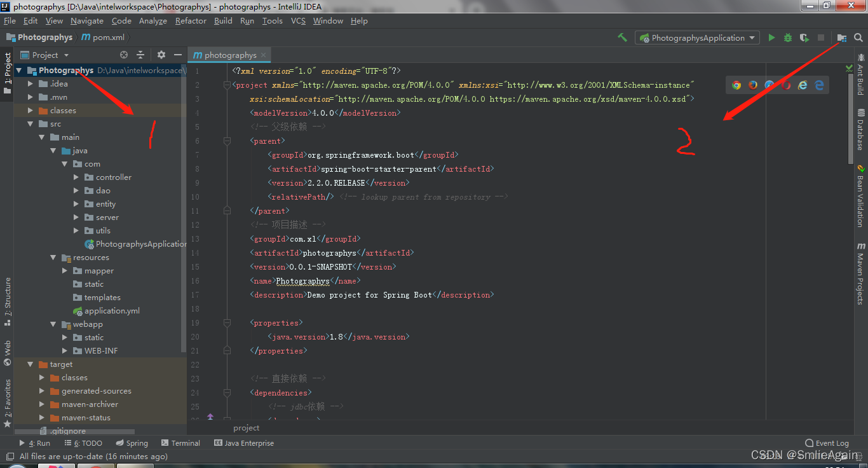Viewport: 868px width, 468px height.
Task: Expand the WEB-INF folder arrow
Action: [65, 351]
